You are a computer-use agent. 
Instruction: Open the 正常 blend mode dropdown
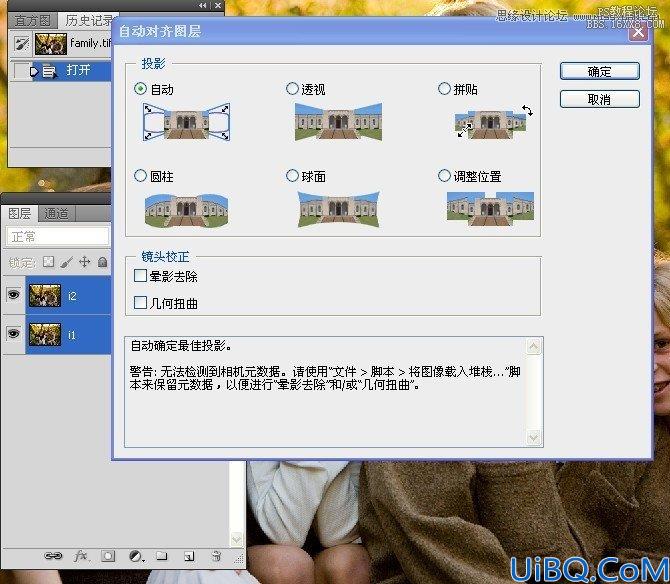tap(57, 236)
